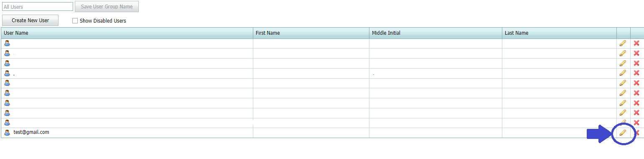Remove the fourth user via its red X

636,73
